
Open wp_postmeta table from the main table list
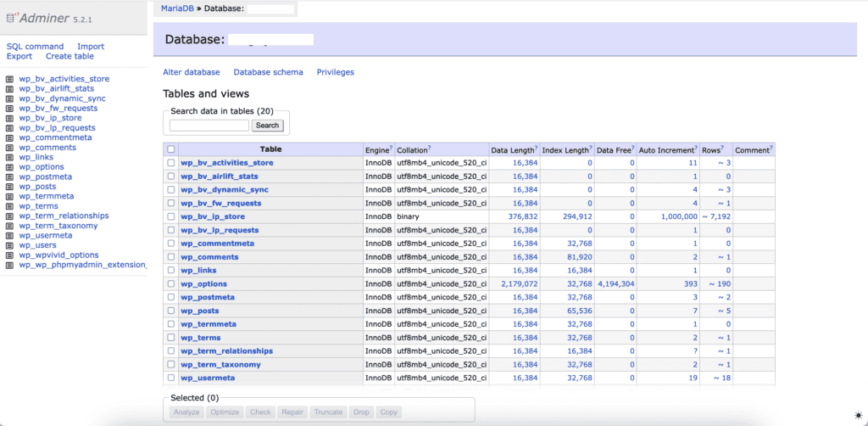tap(208, 298)
